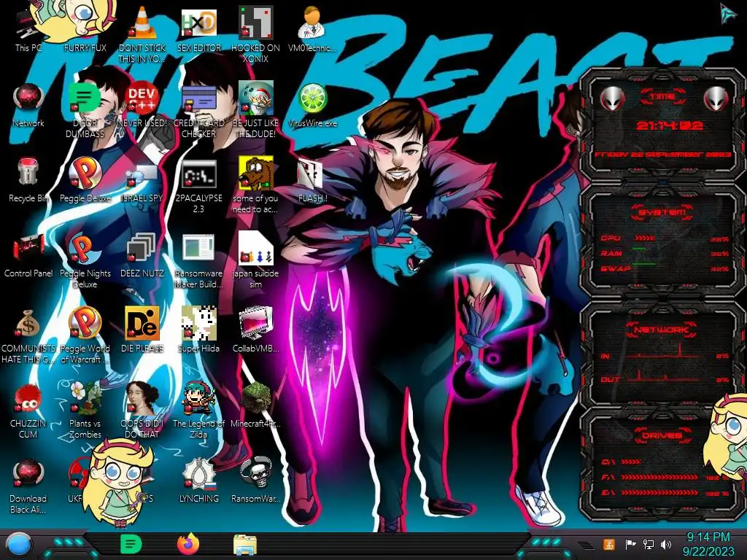Viewport: 747px width, 560px height.
Task: Launch The Legend of Zilda
Action: click(x=198, y=411)
